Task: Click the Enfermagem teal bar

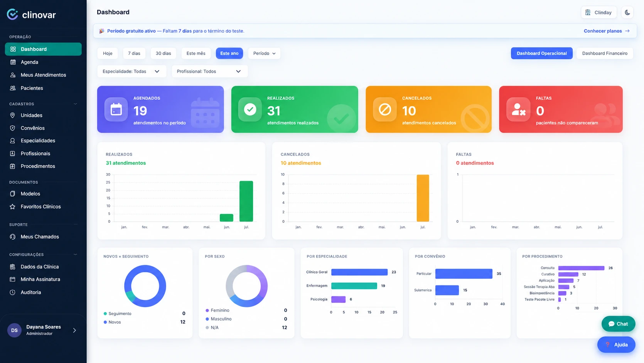Action: (354, 286)
